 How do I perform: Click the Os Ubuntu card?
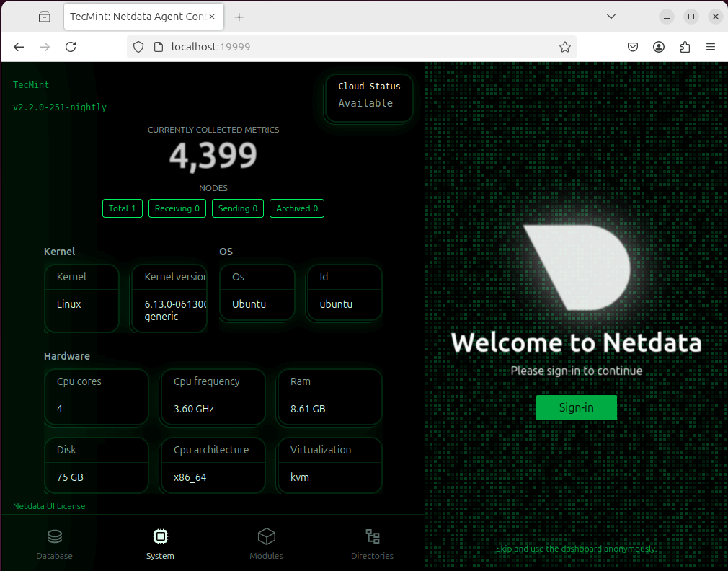click(257, 293)
